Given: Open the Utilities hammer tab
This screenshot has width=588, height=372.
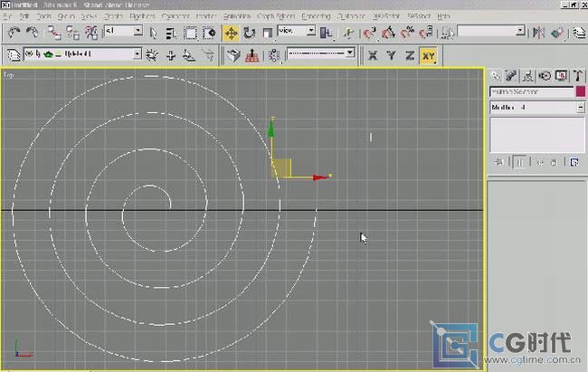Looking at the screenshot, I should [x=578, y=76].
